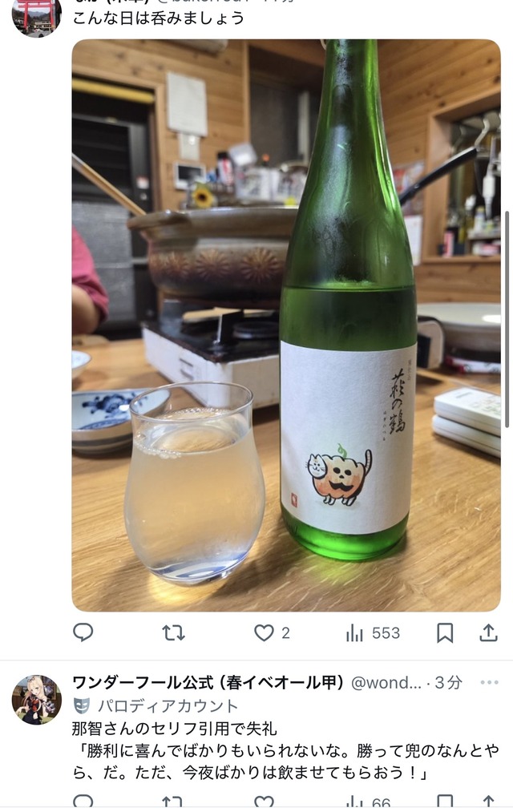Reply to the sake bottle photo post

[x=83, y=632]
